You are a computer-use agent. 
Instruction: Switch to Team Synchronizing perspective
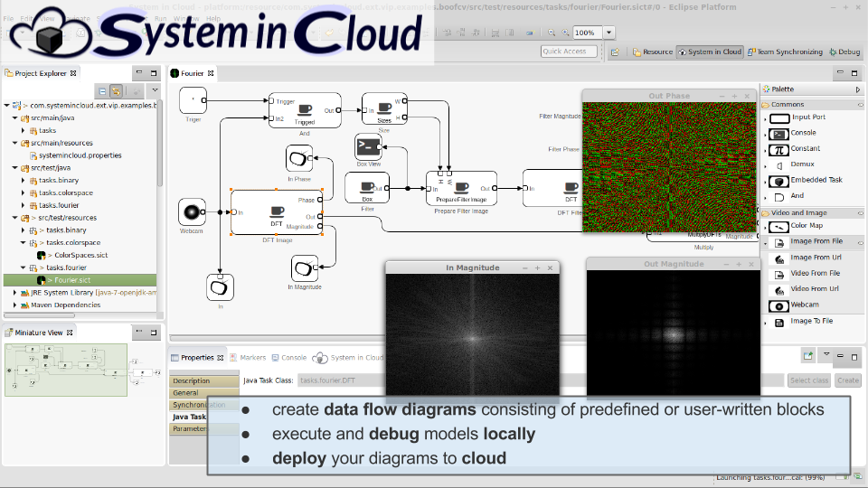tap(785, 52)
